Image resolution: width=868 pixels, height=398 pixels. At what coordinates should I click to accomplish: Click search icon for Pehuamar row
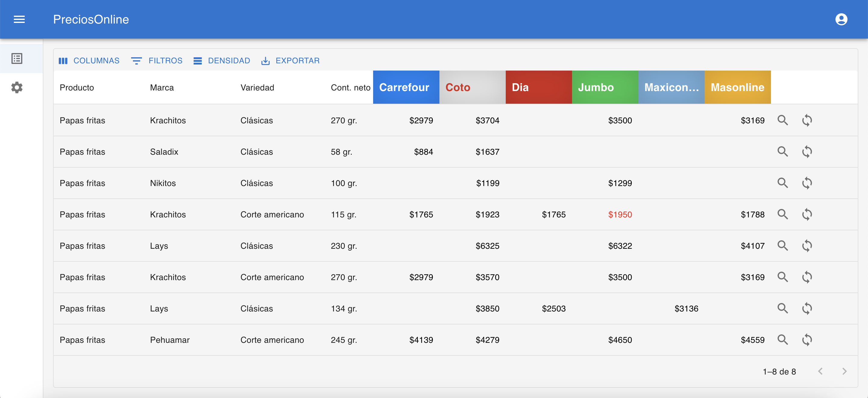pos(782,340)
